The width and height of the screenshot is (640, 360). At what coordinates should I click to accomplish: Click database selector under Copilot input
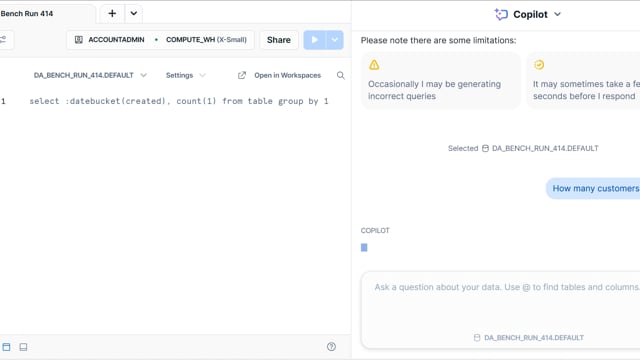(x=529, y=338)
